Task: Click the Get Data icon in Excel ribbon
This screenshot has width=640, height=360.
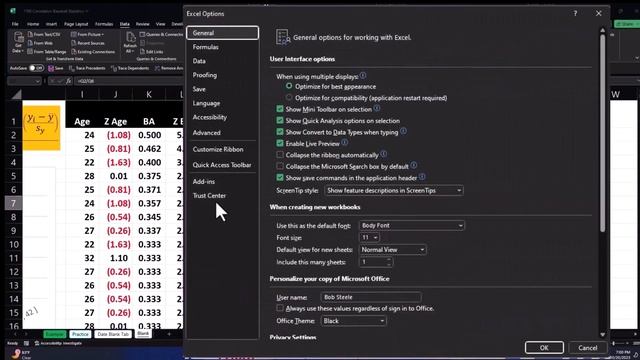Action: tap(18, 38)
